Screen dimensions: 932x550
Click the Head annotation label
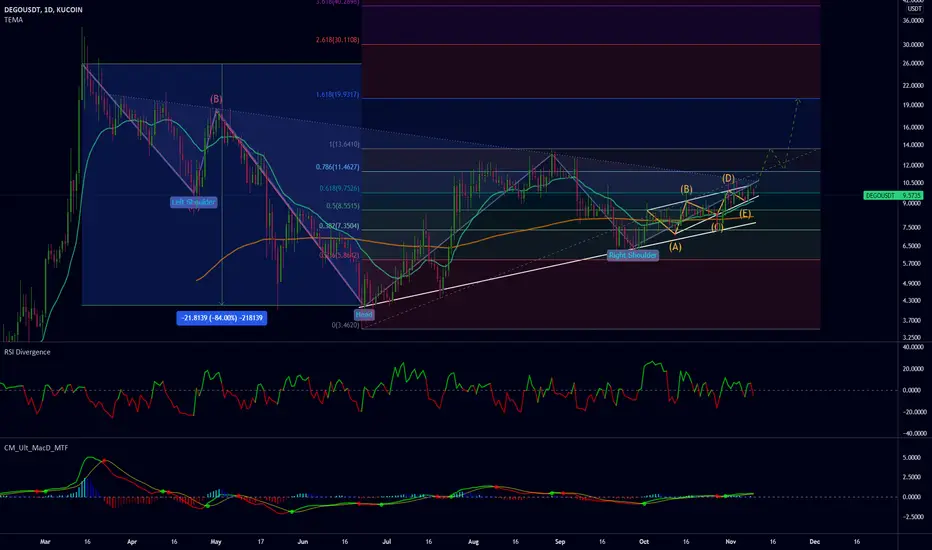click(364, 315)
